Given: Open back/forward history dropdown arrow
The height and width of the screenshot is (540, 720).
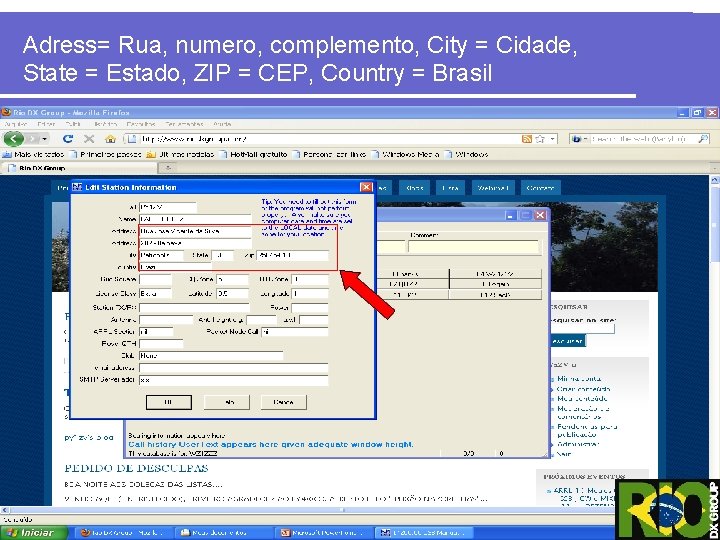Looking at the screenshot, I should [45, 139].
